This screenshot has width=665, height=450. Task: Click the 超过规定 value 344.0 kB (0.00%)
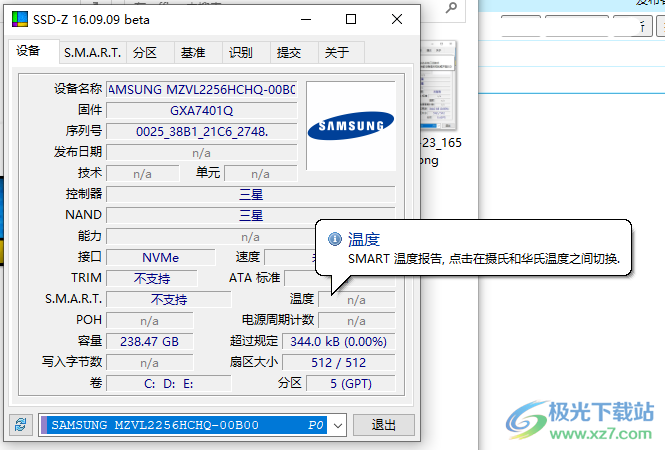click(x=338, y=342)
